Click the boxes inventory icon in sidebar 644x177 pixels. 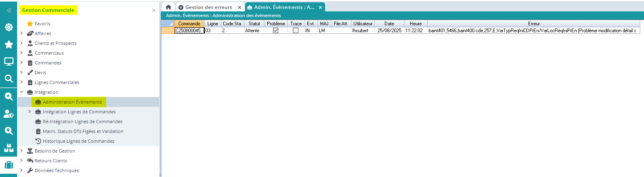click(9, 148)
